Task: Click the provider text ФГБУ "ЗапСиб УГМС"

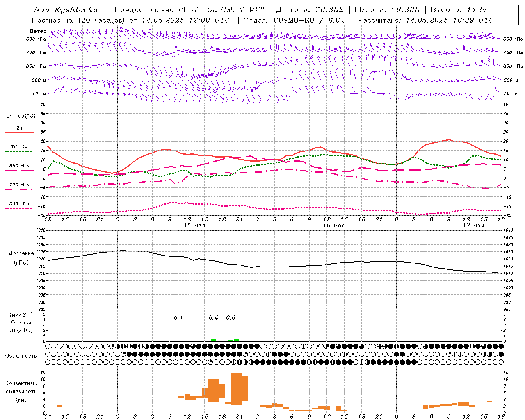Action: pos(221,10)
